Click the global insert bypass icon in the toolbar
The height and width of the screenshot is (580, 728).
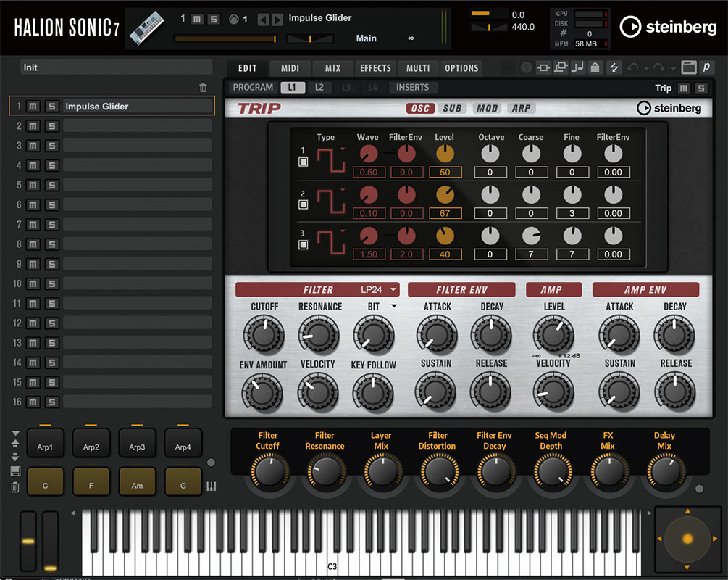point(543,68)
